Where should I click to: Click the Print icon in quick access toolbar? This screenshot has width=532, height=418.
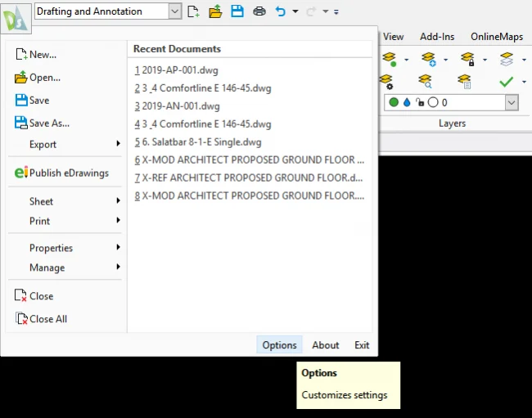pos(259,11)
